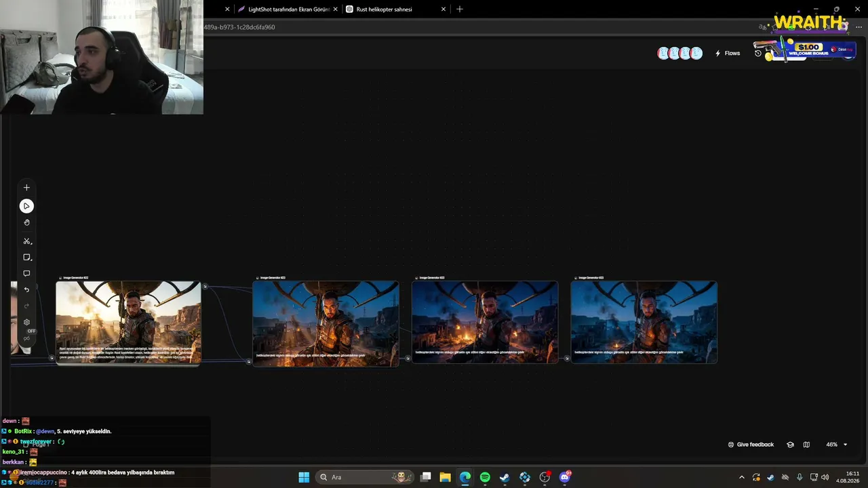This screenshot has width=868, height=488.
Task: Click the collaborator avatars group
Action: click(x=679, y=54)
